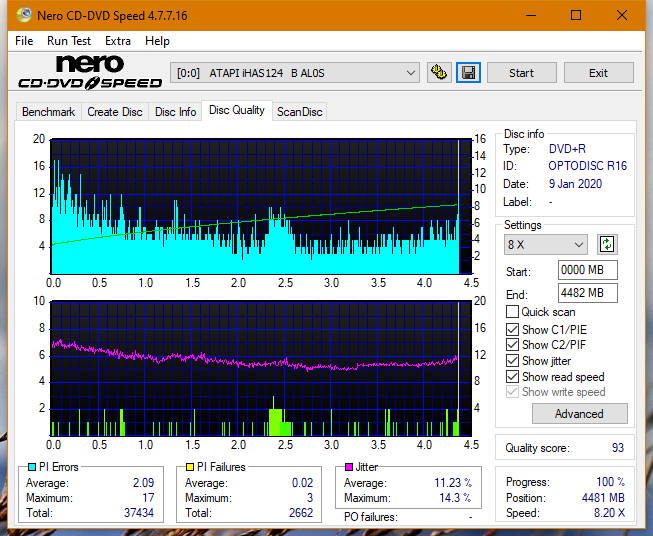This screenshot has height=536, width=653.
Task: Toggle the Show jitter checkbox
Action: coord(513,361)
